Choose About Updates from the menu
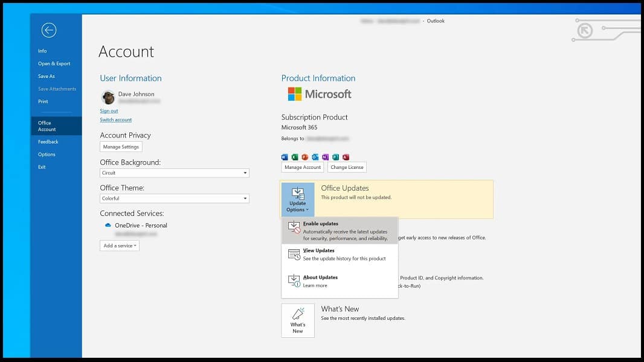The image size is (644, 362). tap(340, 281)
